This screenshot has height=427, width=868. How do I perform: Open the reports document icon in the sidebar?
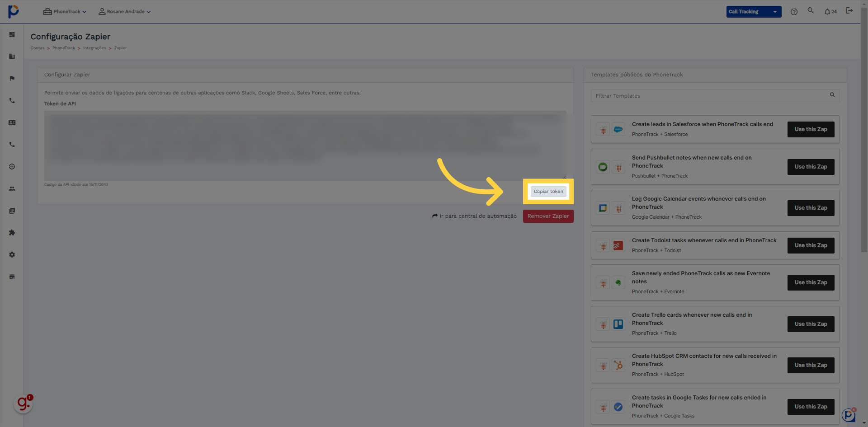[12, 211]
